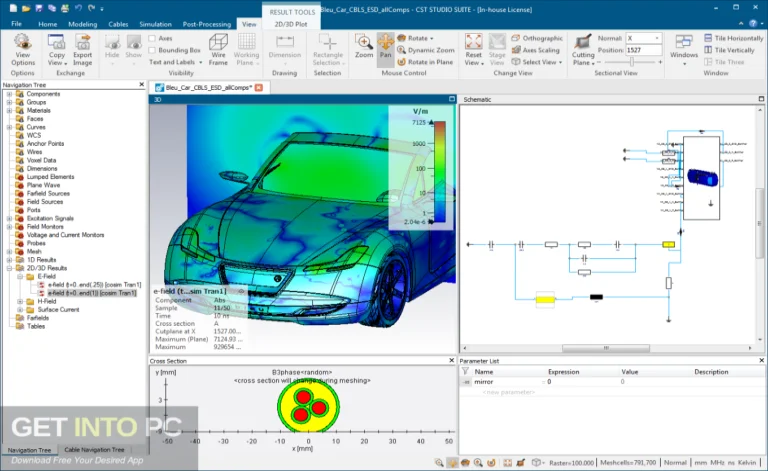
Task: Click the Dimension drawing tool
Action: click(x=285, y=47)
